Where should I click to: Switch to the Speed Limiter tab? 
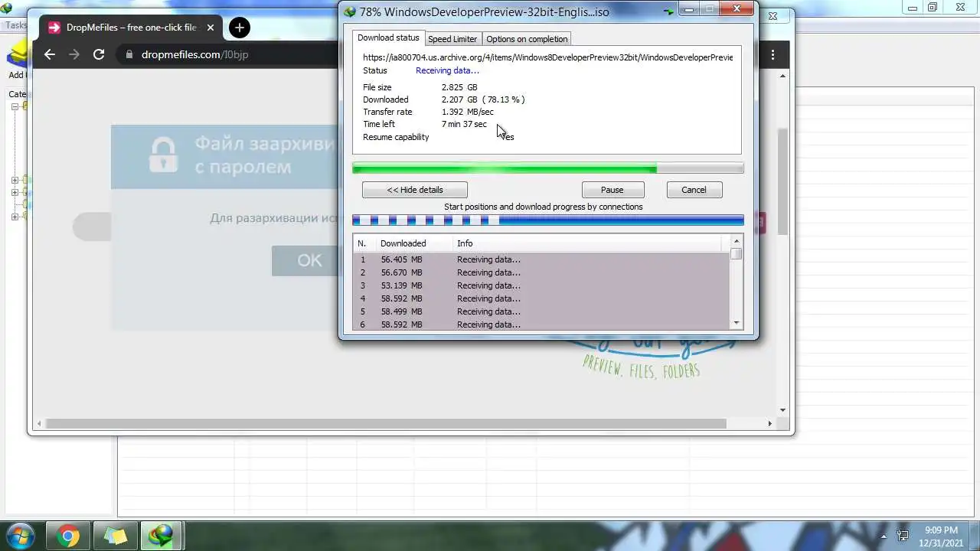(452, 38)
